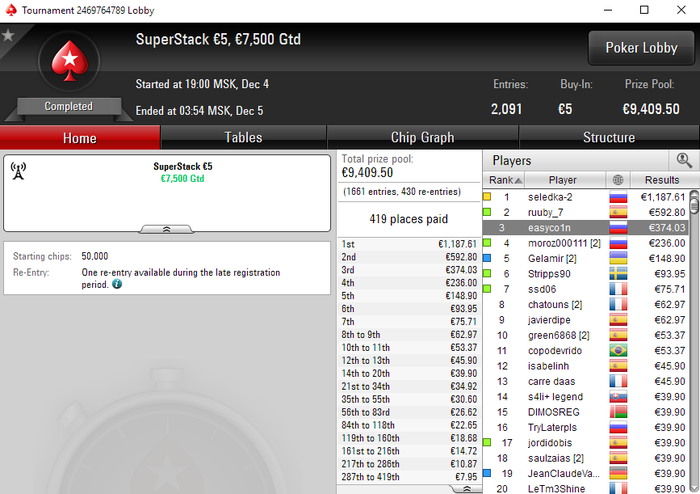Click the broadcast antenna icon

18,171
